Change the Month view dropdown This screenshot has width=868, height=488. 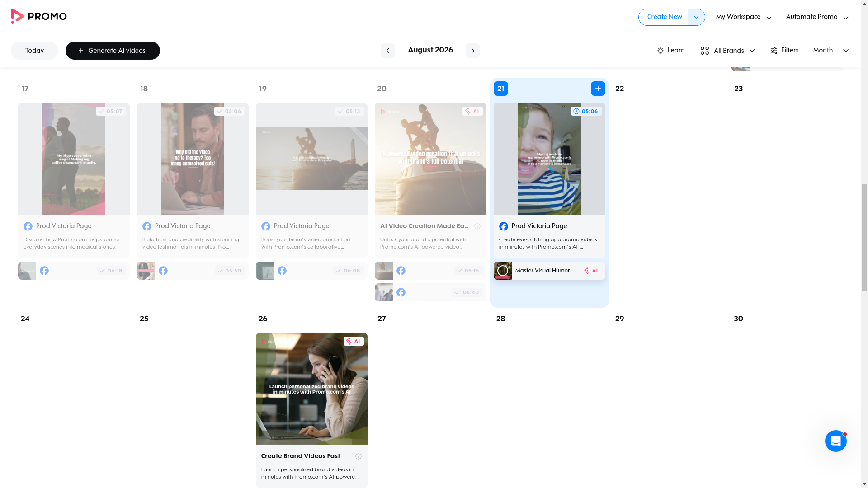click(830, 51)
